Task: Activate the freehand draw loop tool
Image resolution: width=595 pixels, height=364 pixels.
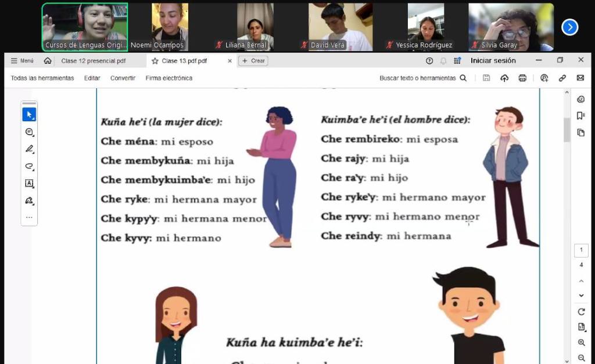Action: [29, 166]
